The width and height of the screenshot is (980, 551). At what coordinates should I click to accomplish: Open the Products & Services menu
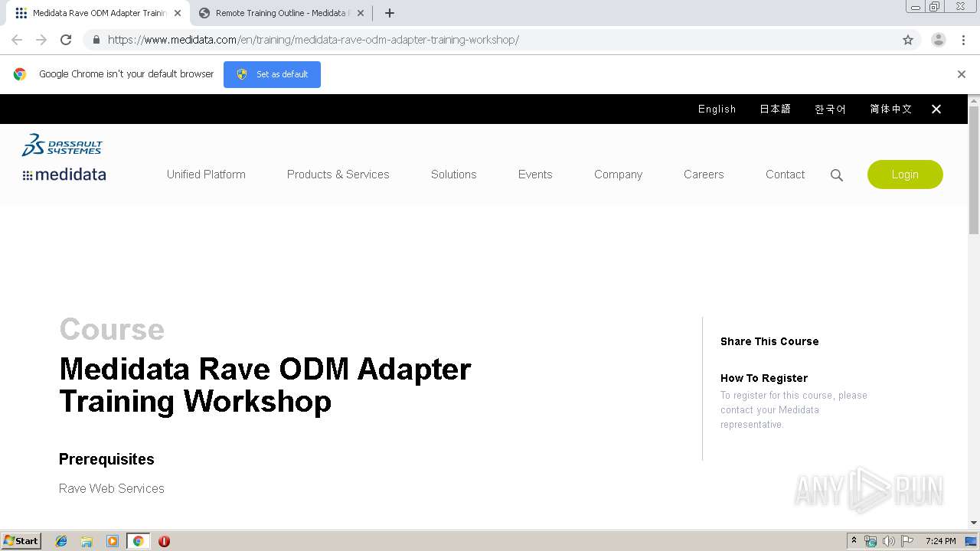338,174
